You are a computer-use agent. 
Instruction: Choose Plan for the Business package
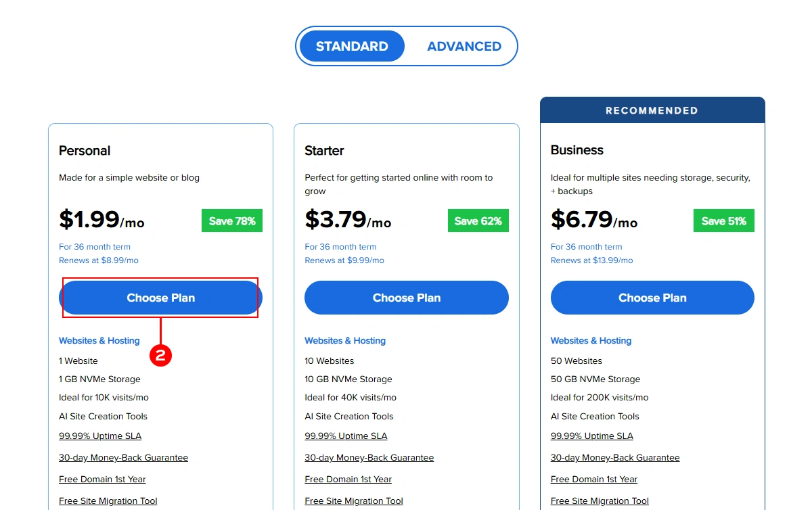[x=652, y=298]
